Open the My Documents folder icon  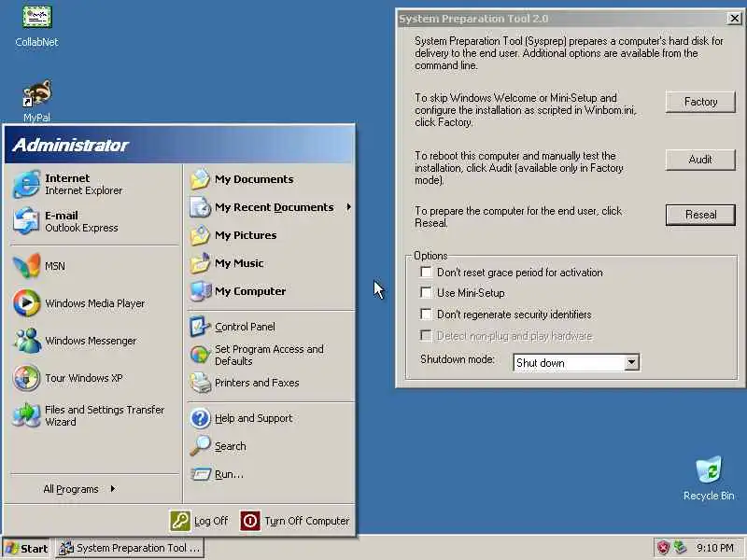coord(200,179)
